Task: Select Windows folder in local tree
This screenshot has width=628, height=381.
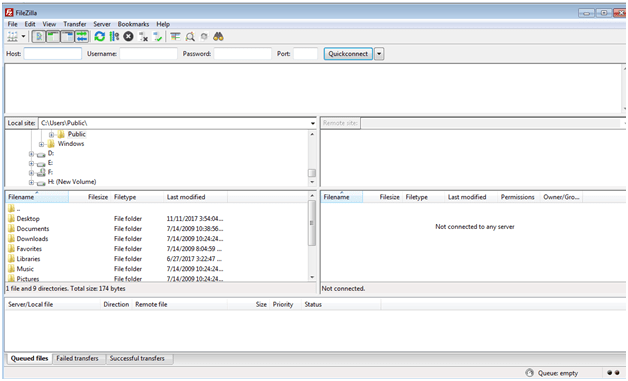Action: pyautogui.click(x=70, y=144)
